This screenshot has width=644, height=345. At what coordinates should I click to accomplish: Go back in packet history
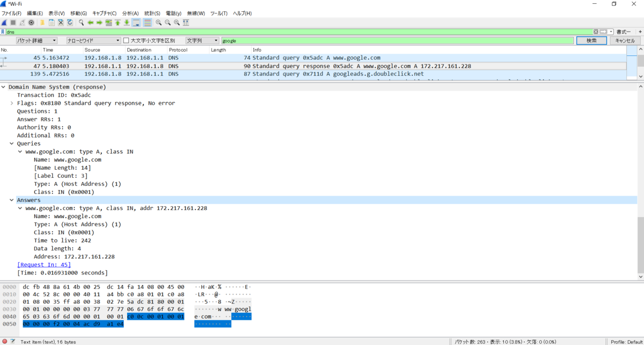(91, 23)
